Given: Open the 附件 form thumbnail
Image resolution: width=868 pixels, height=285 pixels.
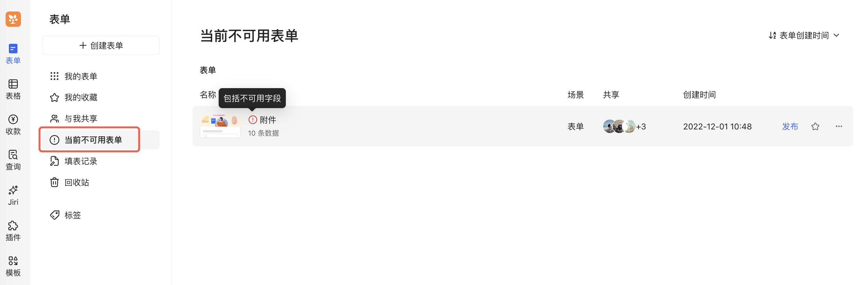Looking at the screenshot, I should (x=220, y=126).
